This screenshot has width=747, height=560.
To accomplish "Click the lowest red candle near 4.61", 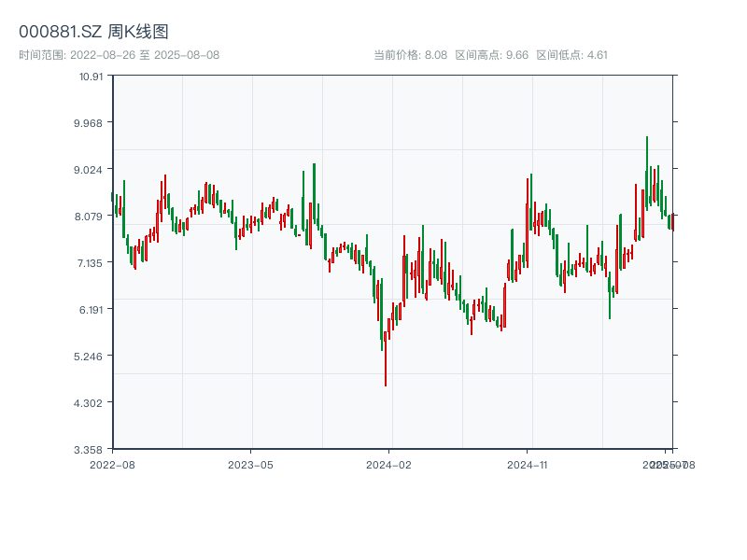I will [386, 359].
